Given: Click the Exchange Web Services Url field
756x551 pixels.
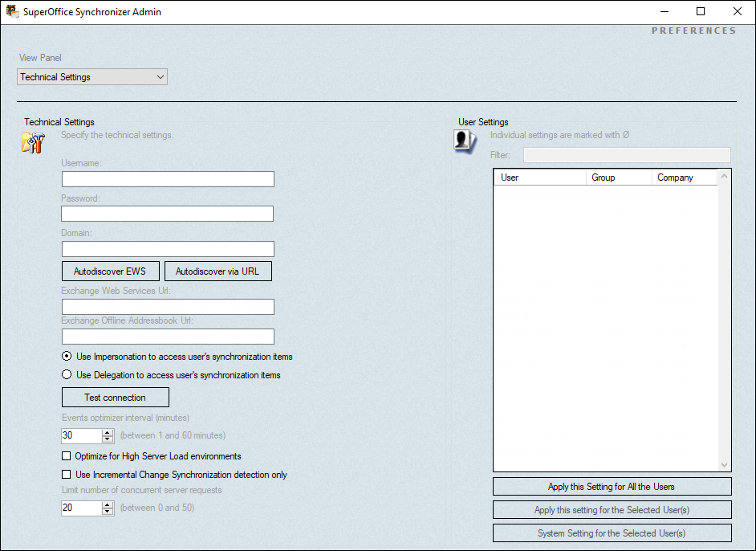Looking at the screenshot, I should pos(168,307).
